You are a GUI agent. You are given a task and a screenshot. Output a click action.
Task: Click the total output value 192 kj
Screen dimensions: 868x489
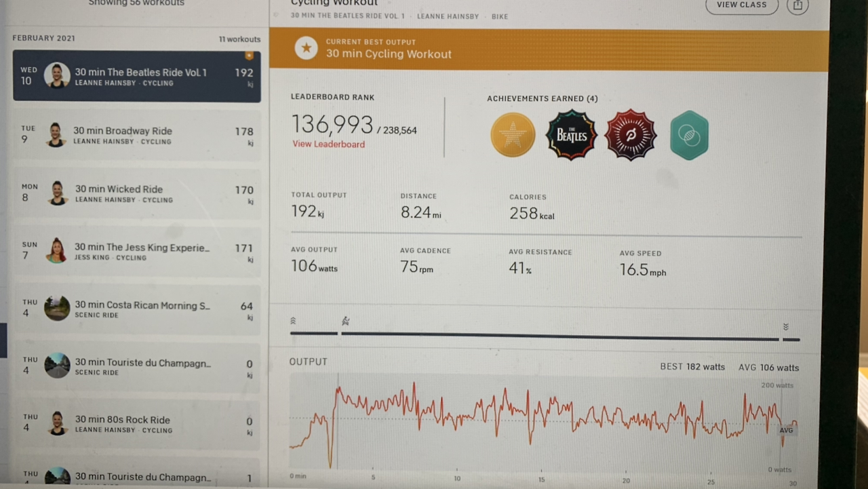click(308, 212)
